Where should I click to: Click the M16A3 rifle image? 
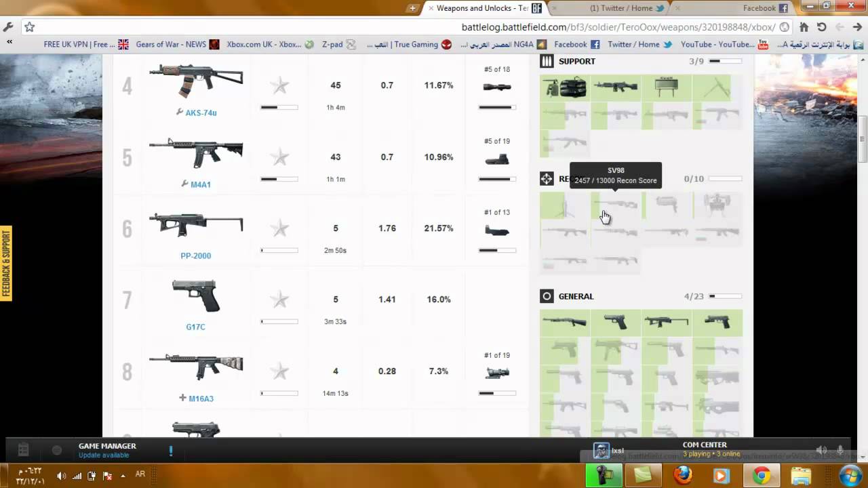196,367
